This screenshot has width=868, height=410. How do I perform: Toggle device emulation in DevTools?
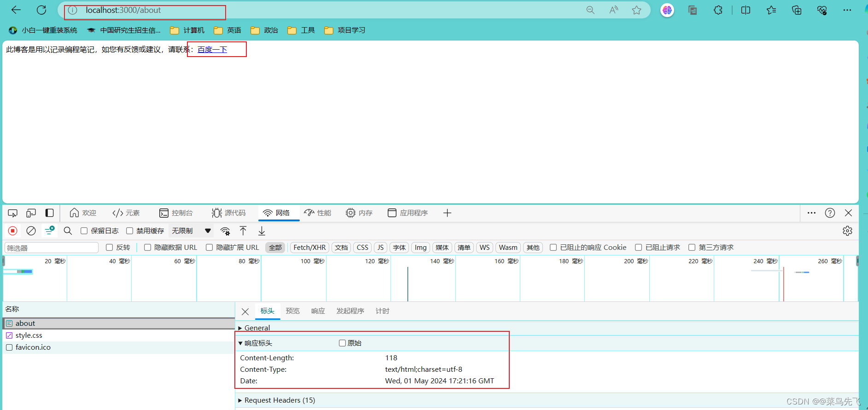pos(31,213)
